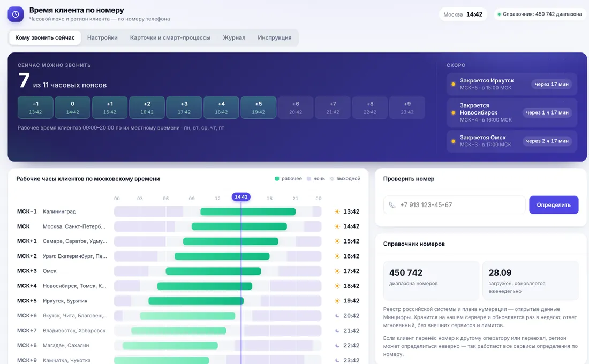
Task: Open the Инструкция tab
Action: 275,37
